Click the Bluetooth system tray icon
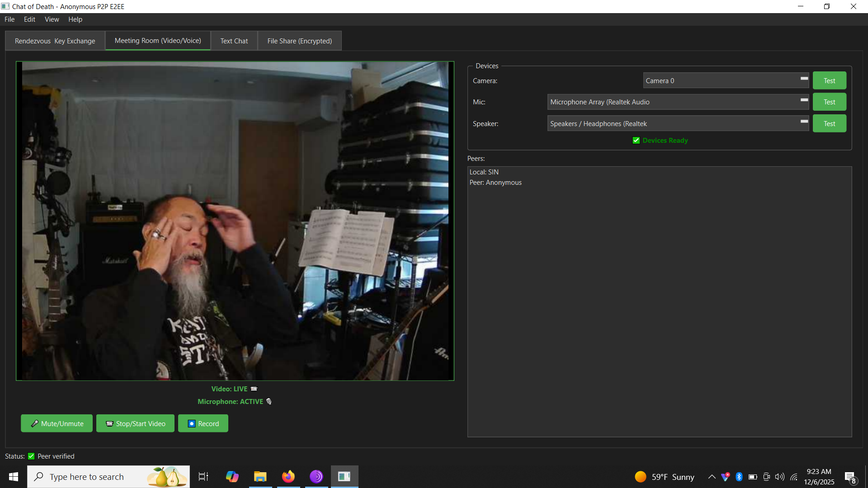This screenshot has height=488, width=868. [739, 477]
